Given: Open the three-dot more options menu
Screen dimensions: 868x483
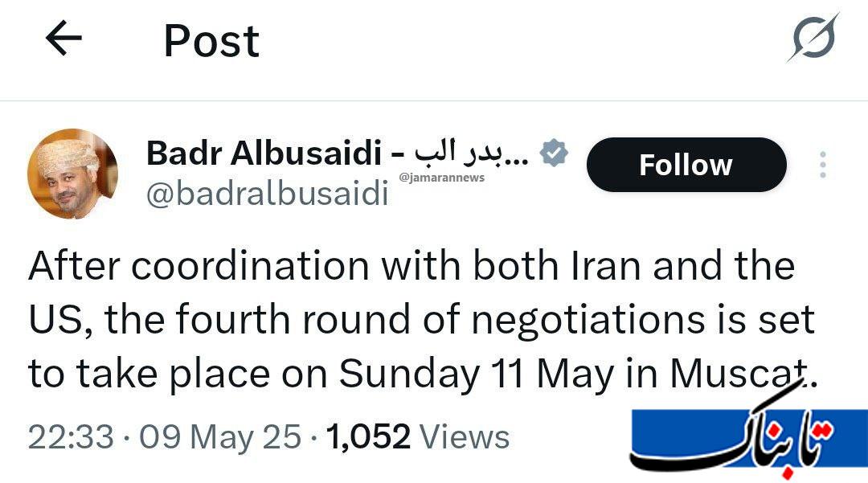Looking at the screenshot, I should (x=822, y=165).
